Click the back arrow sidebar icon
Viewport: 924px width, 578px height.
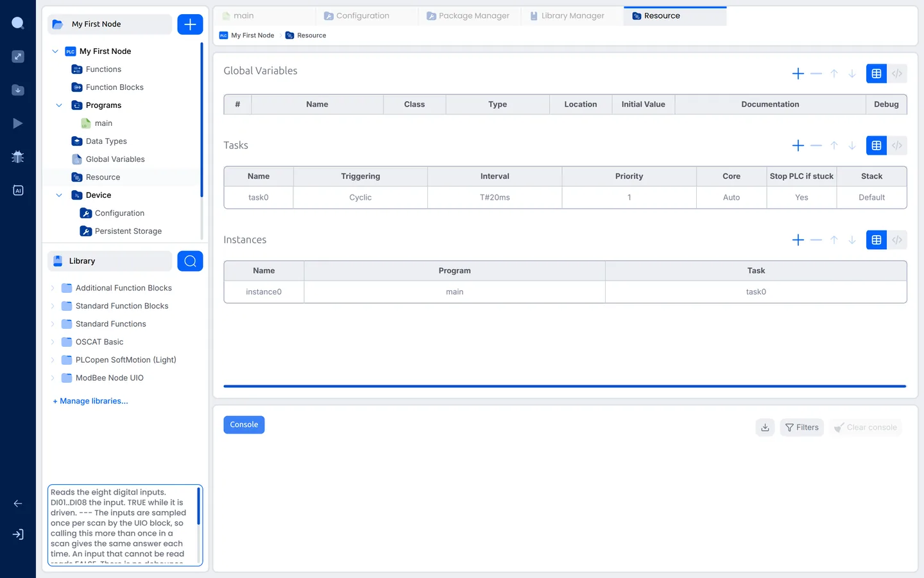pos(18,504)
